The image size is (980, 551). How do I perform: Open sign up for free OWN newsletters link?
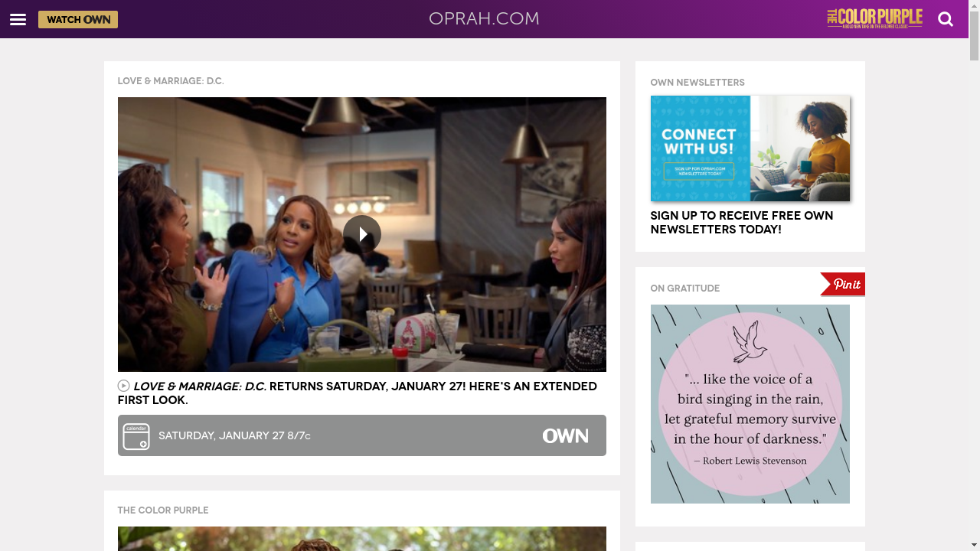coord(742,223)
